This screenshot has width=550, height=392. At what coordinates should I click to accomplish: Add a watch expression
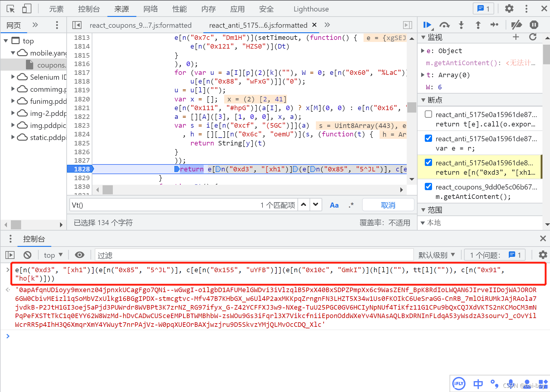coord(516,37)
